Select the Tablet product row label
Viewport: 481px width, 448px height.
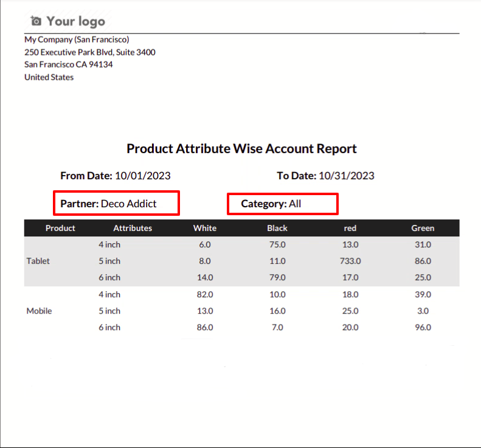click(x=38, y=261)
